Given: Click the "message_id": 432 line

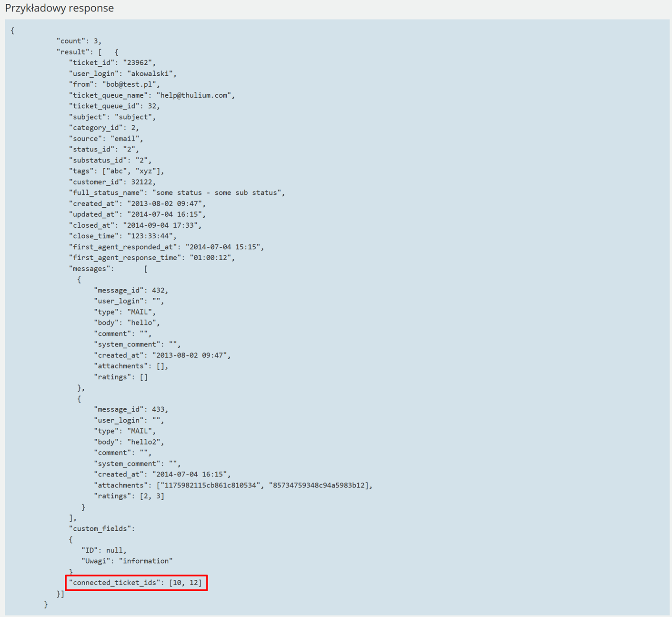Looking at the screenshot, I should 131,290.
